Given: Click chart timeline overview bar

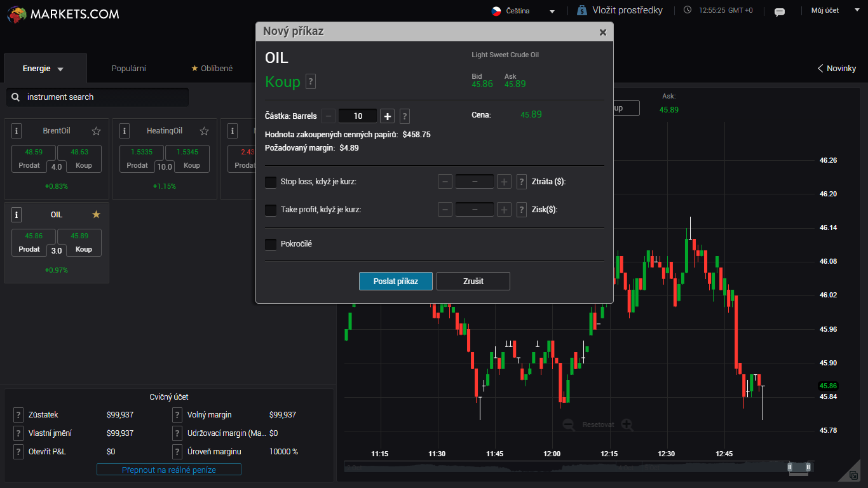Looking at the screenshot, I should [578, 467].
